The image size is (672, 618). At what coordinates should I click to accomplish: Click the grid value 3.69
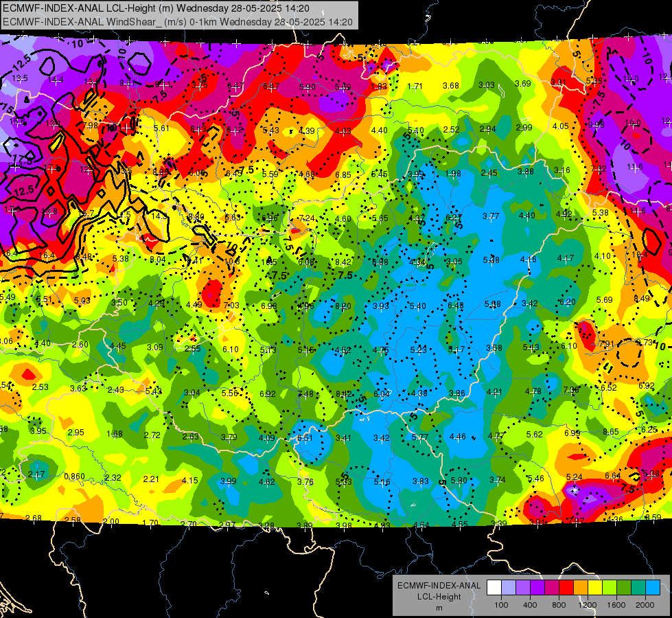click(x=523, y=84)
